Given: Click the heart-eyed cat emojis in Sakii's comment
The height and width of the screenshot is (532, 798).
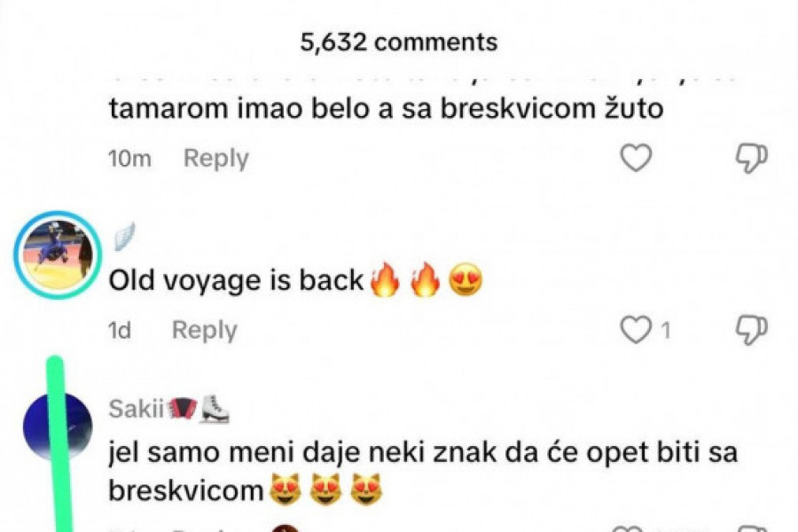Looking at the screenshot, I should tap(325, 489).
